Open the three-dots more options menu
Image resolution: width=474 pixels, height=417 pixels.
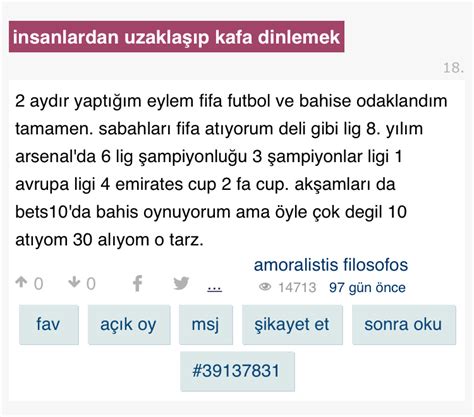pyautogui.click(x=214, y=288)
